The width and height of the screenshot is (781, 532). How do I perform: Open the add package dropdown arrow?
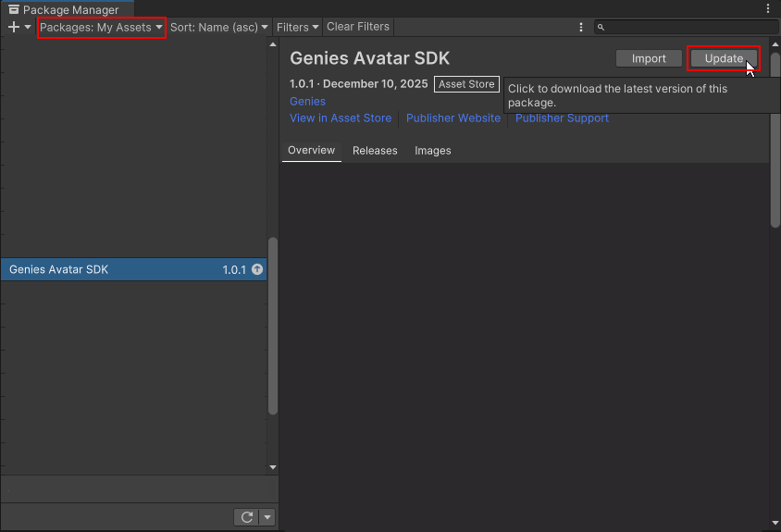(x=28, y=28)
